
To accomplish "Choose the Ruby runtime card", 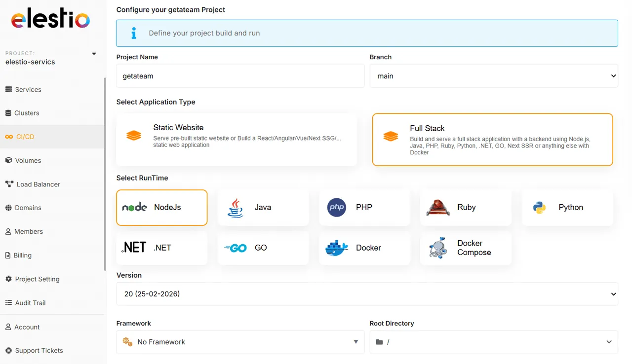I will point(466,208).
